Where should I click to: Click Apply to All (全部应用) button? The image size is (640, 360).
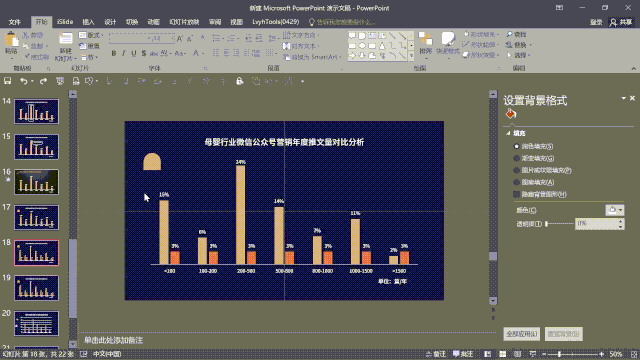pyautogui.click(x=522, y=334)
